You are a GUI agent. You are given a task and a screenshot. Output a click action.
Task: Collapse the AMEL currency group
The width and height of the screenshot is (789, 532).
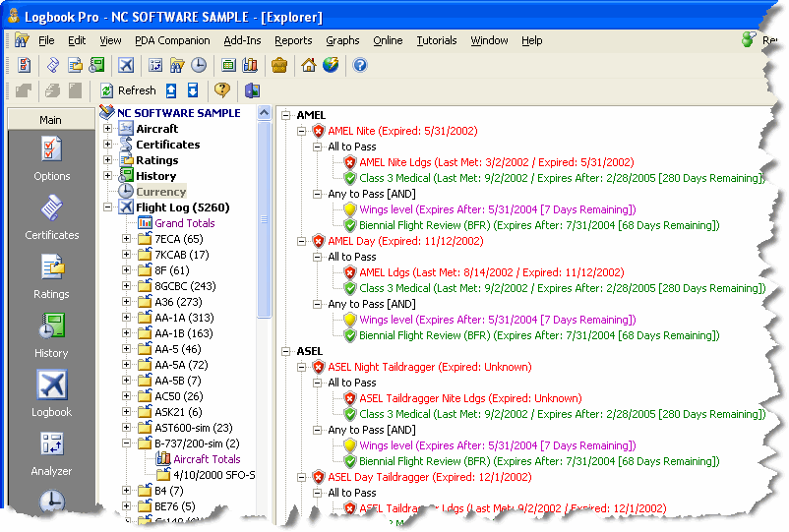pyautogui.click(x=286, y=115)
